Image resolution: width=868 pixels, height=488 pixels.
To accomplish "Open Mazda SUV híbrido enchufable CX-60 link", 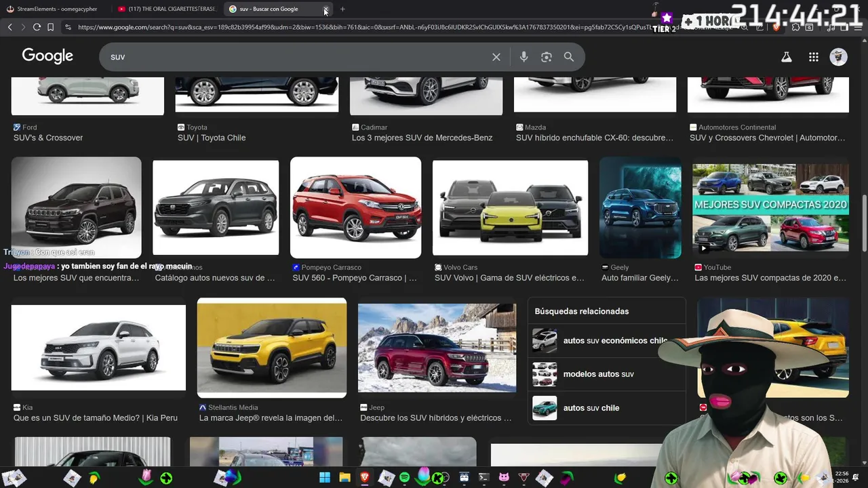I will pyautogui.click(x=595, y=138).
